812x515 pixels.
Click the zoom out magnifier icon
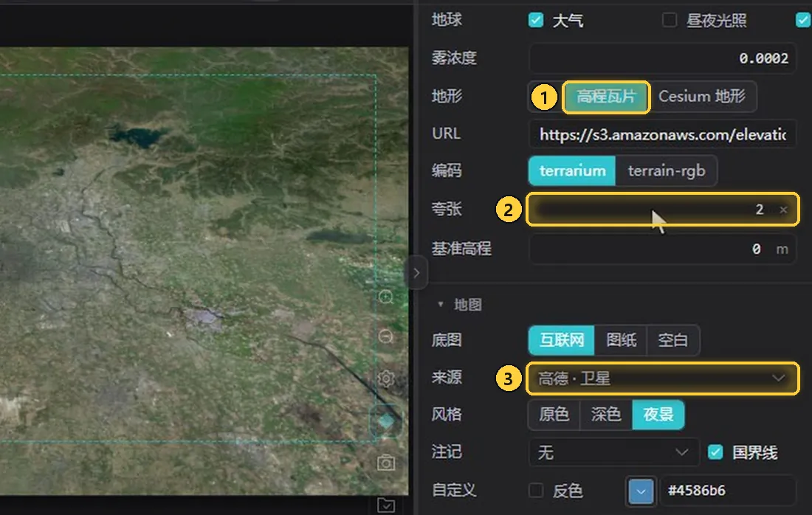[x=386, y=337]
